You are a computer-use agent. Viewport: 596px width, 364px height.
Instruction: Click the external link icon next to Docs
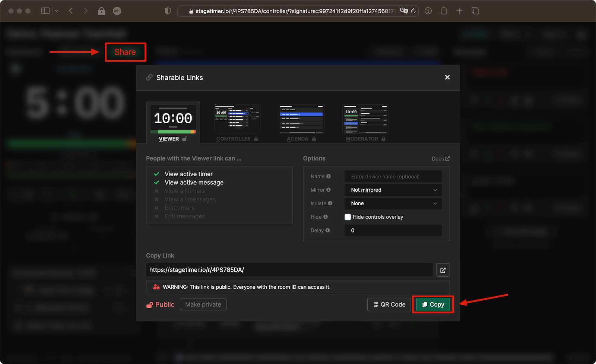tap(447, 158)
